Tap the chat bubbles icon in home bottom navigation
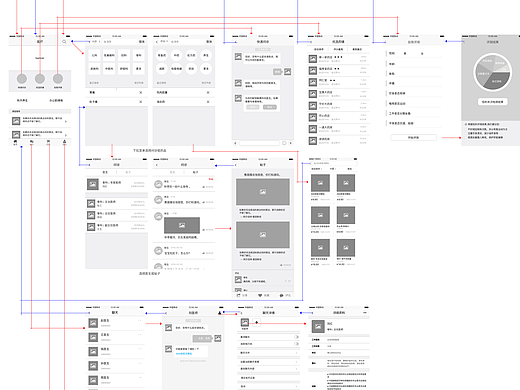520x390 pixels. tap(32, 142)
